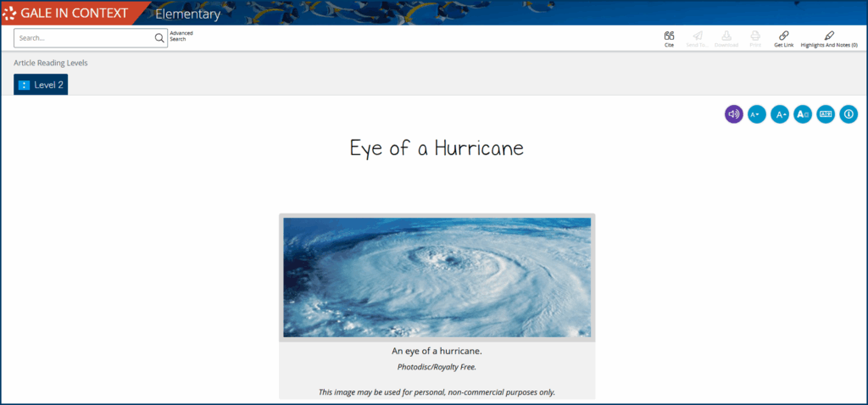
Task: Click the Elementary product title
Action: 187,14
